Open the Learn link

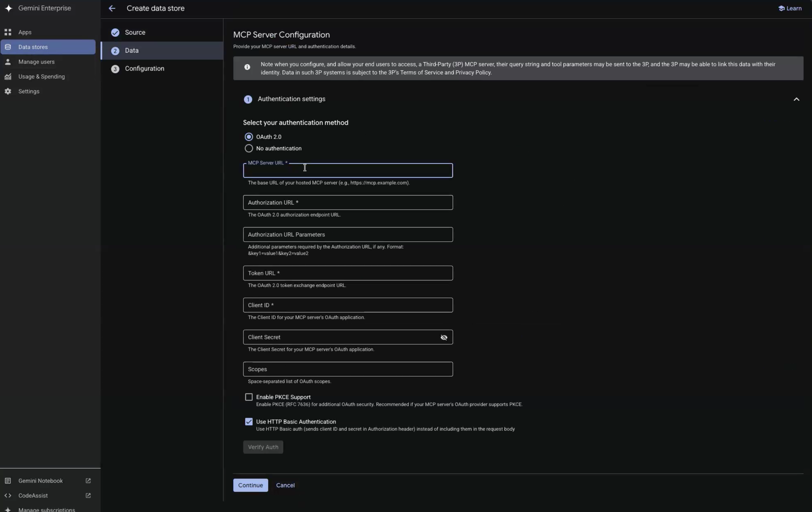pos(790,9)
